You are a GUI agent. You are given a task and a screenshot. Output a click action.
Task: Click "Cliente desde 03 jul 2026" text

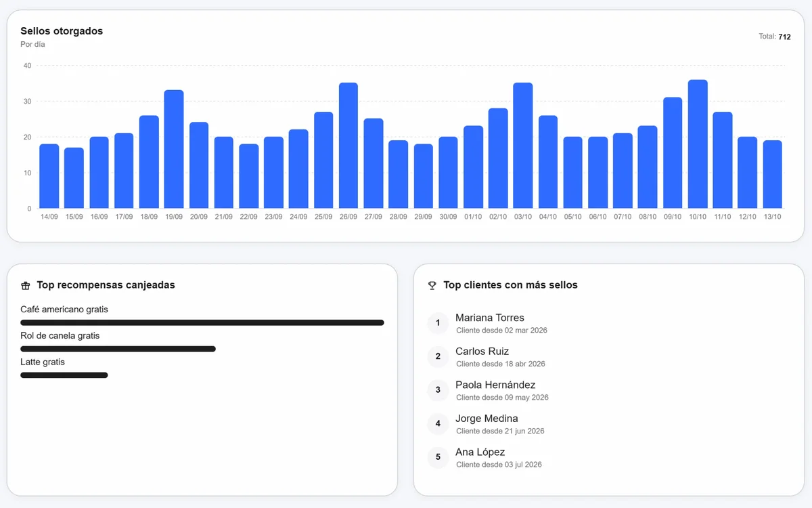click(499, 465)
